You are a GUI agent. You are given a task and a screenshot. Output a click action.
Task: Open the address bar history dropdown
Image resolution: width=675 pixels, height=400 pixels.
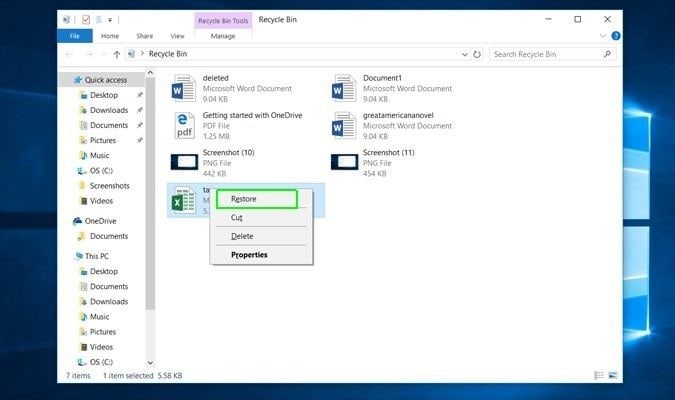(464, 54)
